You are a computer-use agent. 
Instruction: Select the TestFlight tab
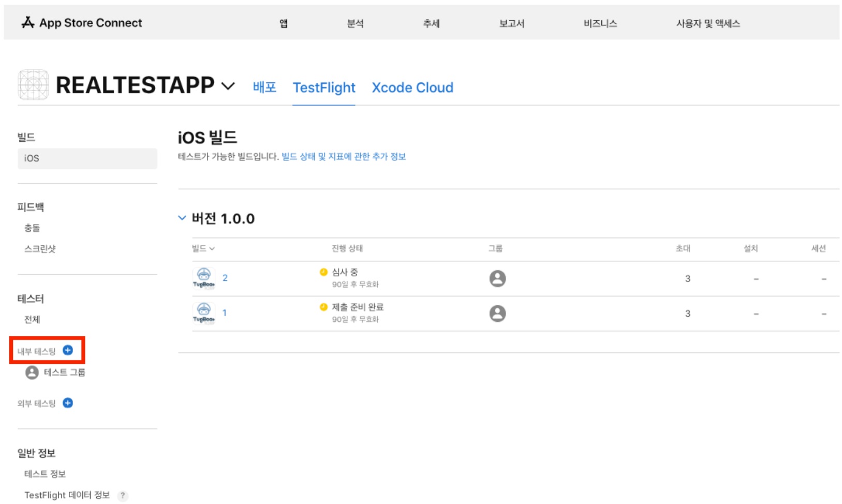coord(324,87)
